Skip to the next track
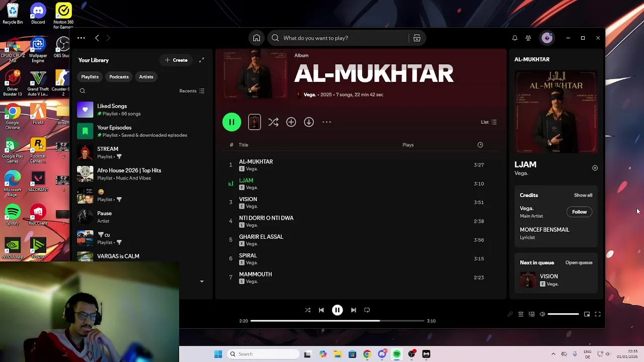Viewport: 644px width, 362px height. (x=353, y=310)
